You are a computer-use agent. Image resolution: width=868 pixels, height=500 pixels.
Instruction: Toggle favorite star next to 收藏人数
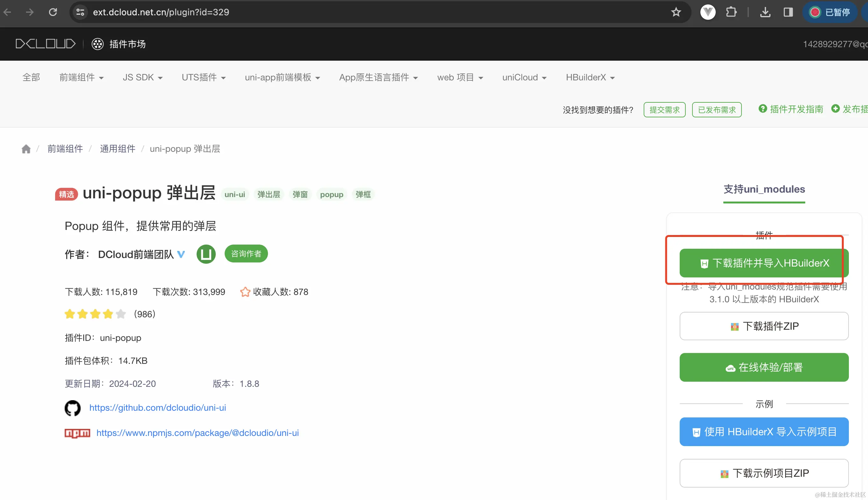tap(245, 292)
